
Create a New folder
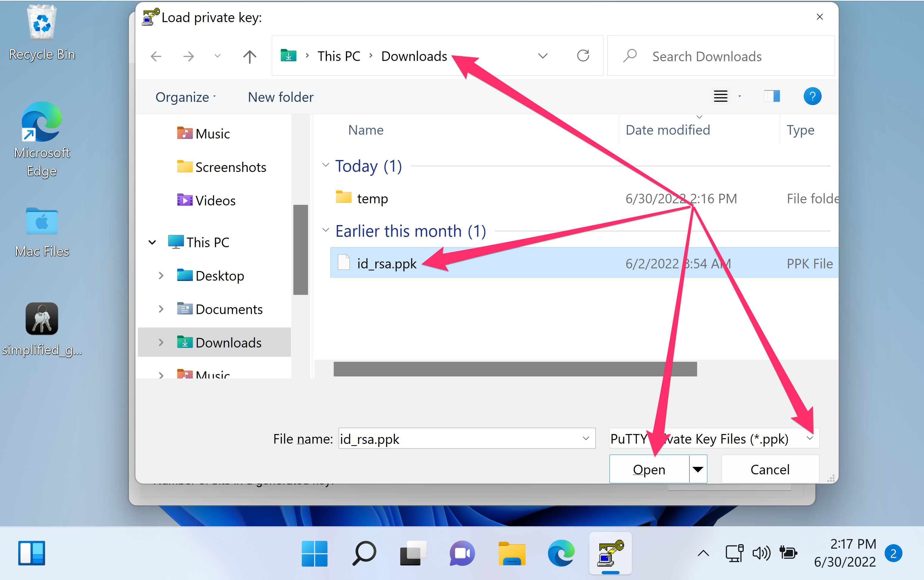tap(281, 97)
